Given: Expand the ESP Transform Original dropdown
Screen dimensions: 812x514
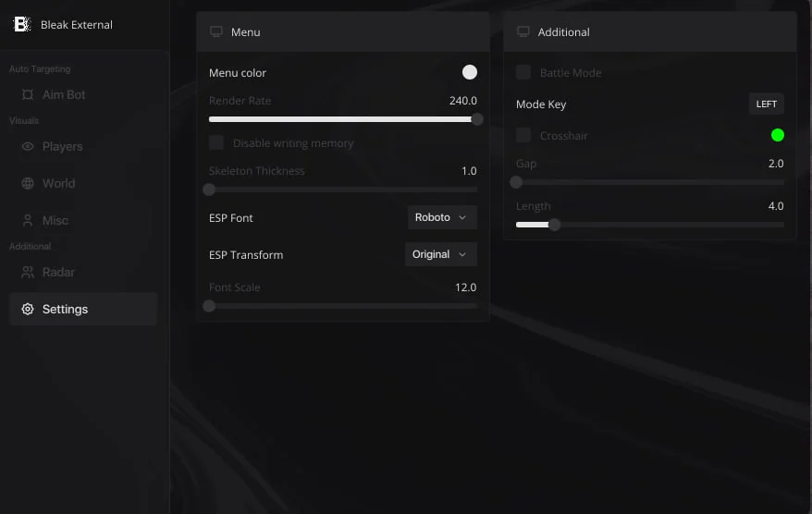Looking at the screenshot, I should coord(441,254).
